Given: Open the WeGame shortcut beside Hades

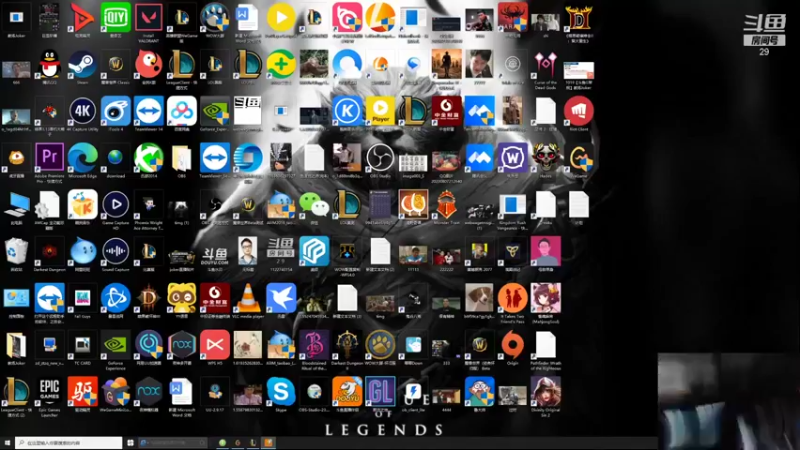Looking at the screenshot, I should (579, 157).
